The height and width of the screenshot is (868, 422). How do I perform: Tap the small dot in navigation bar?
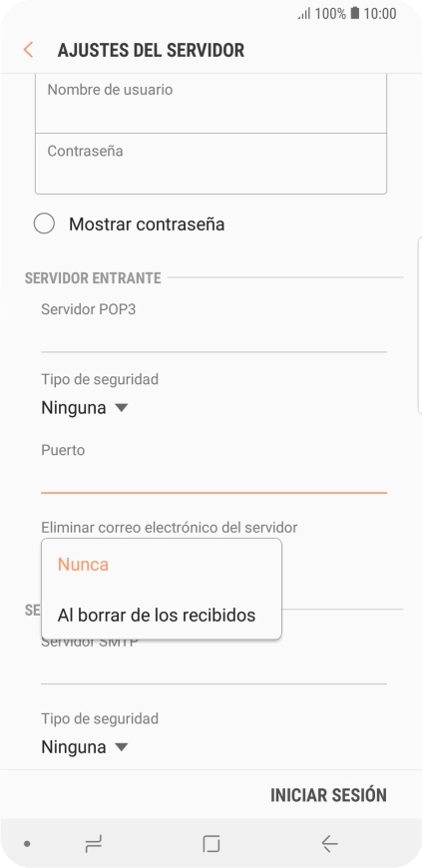(x=27, y=844)
